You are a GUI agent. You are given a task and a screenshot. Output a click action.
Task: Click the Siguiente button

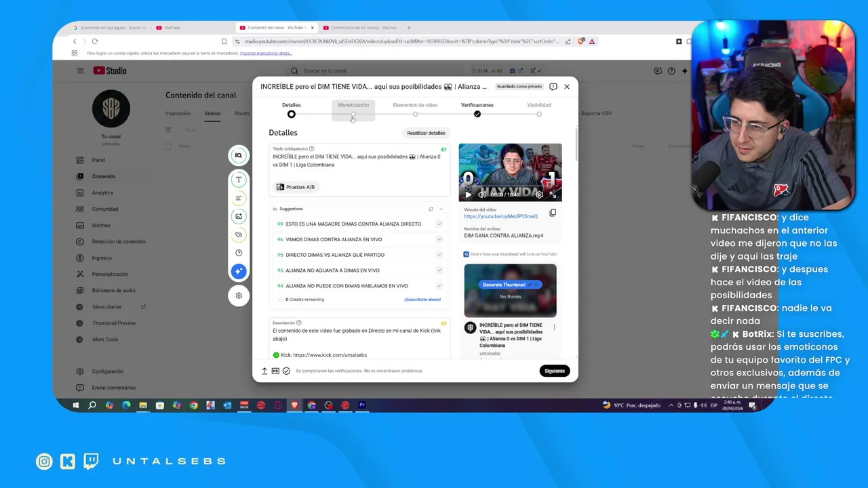pos(555,371)
